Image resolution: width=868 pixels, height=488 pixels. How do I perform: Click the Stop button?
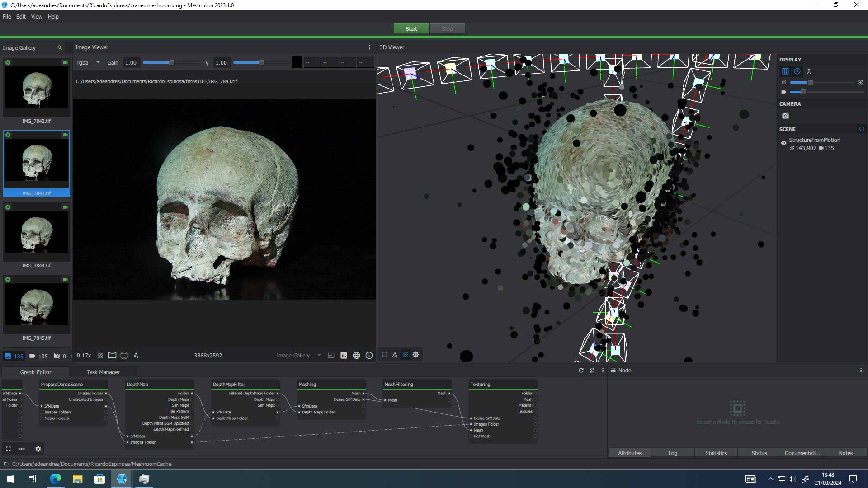[x=447, y=29]
